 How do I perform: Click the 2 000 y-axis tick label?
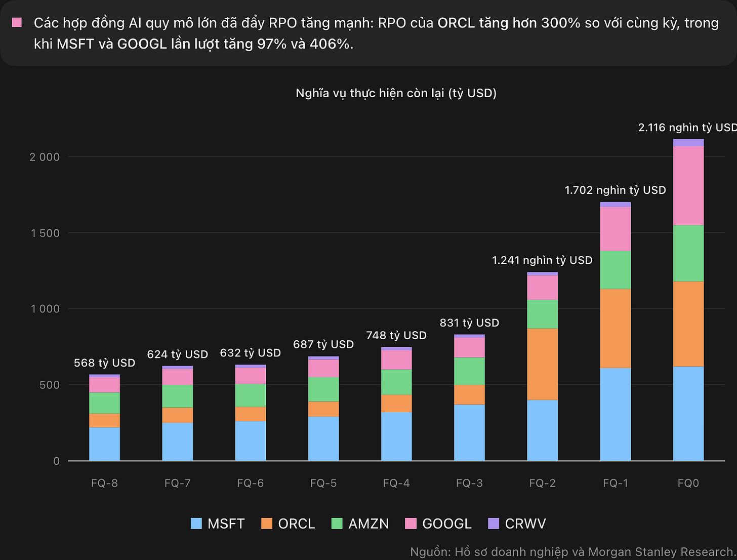[45, 157]
